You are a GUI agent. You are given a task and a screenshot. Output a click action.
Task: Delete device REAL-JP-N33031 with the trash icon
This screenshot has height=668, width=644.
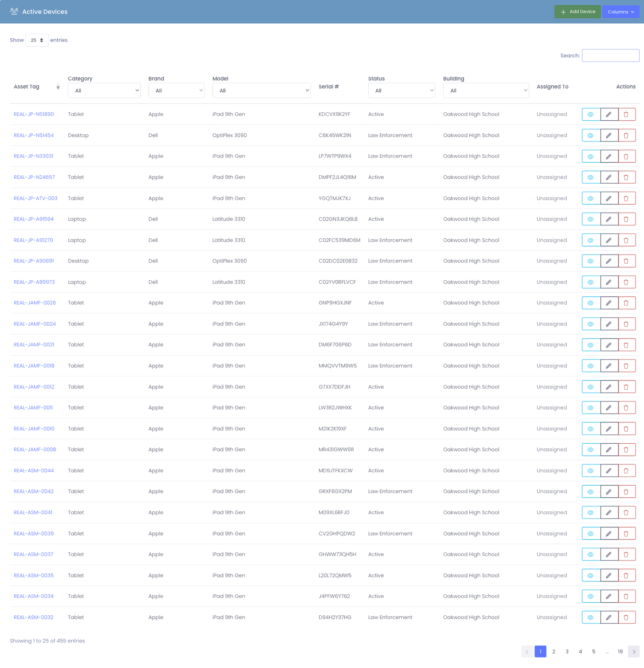click(x=627, y=156)
